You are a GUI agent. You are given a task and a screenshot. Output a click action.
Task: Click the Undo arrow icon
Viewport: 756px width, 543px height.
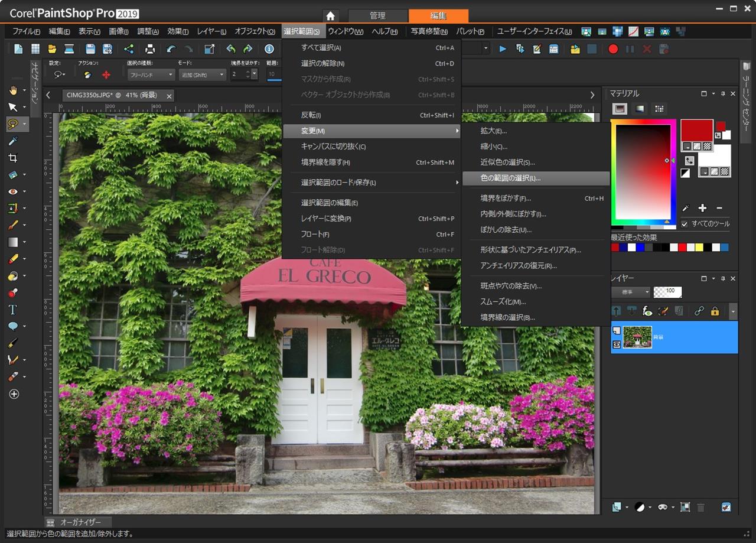click(171, 49)
